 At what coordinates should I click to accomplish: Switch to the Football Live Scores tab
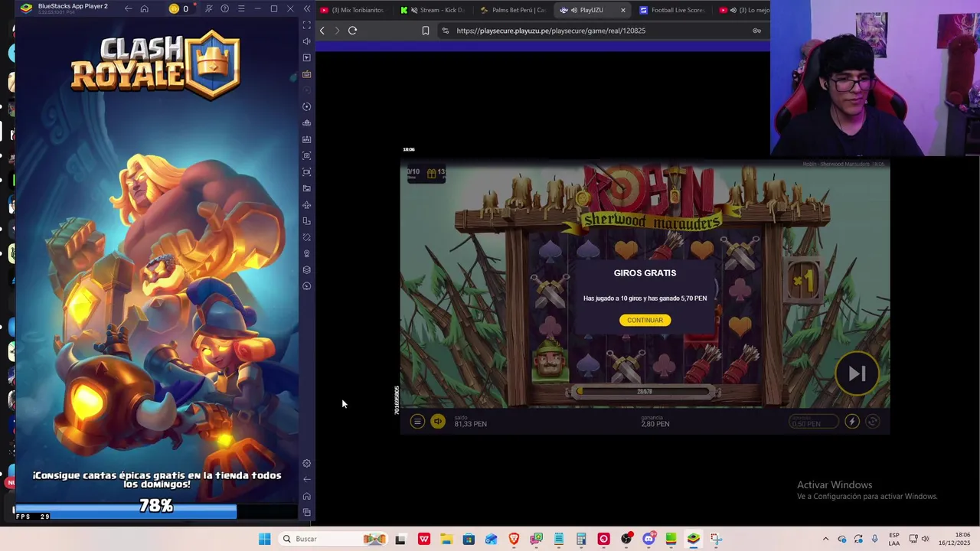[x=671, y=10]
